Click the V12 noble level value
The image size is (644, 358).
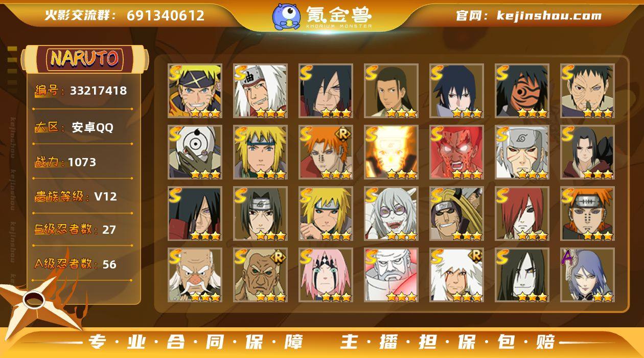click(x=105, y=196)
